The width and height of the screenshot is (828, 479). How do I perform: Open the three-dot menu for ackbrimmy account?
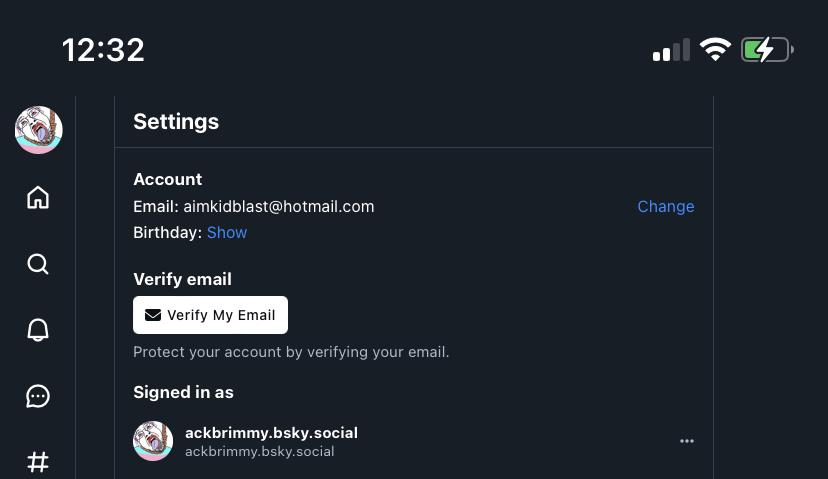pos(687,441)
